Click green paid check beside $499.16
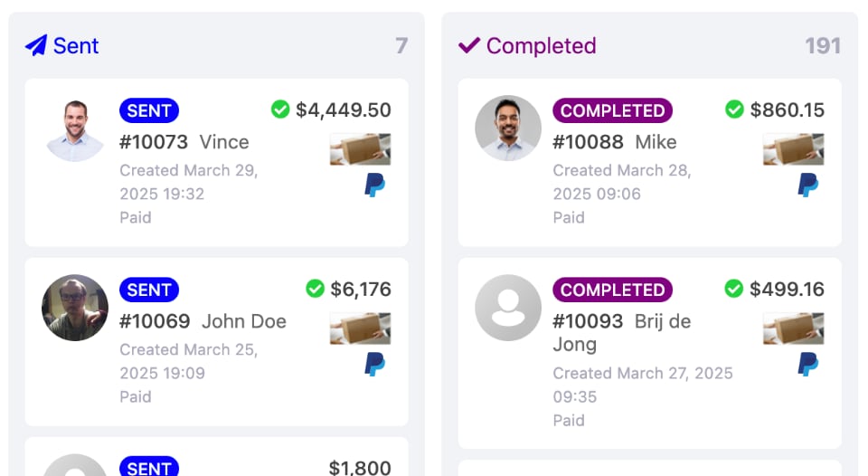 click(734, 288)
